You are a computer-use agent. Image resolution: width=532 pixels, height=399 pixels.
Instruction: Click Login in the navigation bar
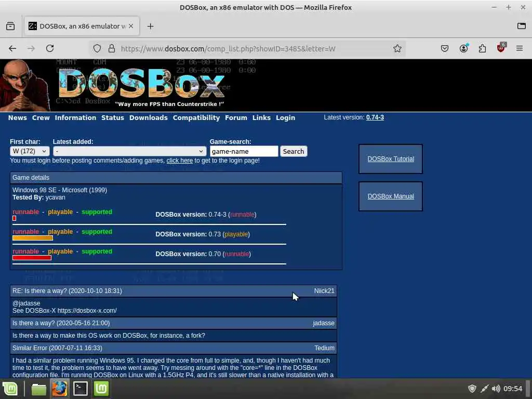[x=285, y=118]
